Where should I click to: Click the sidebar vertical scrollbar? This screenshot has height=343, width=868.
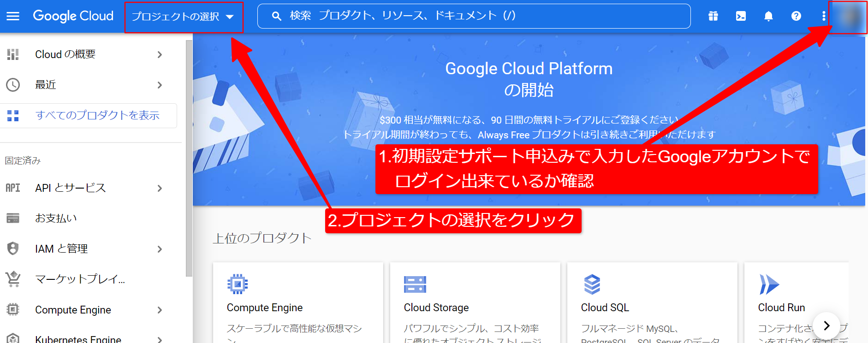[189, 158]
